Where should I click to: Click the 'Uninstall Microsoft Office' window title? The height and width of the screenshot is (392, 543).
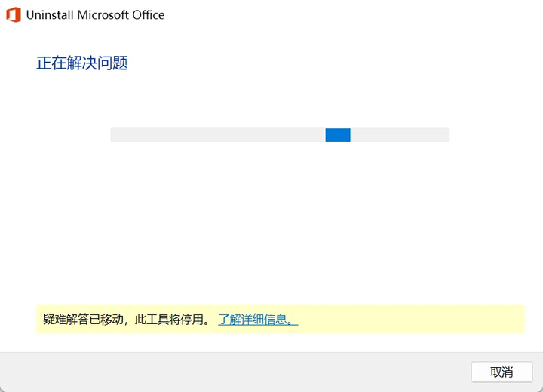(95, 14)
